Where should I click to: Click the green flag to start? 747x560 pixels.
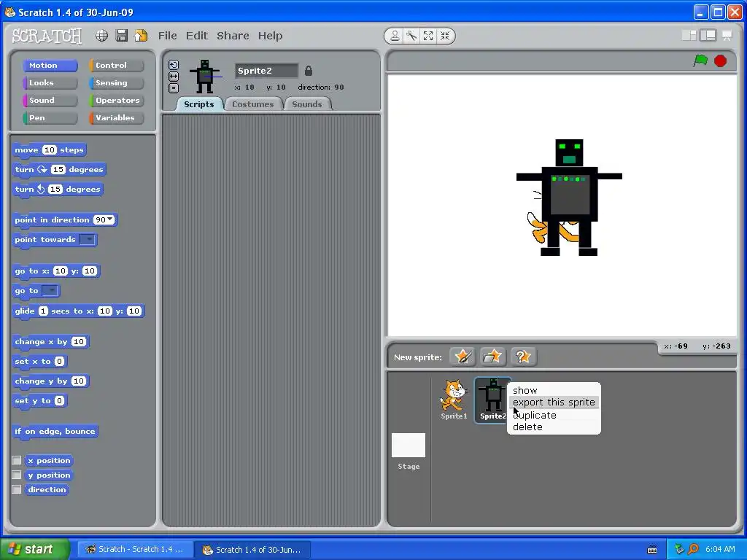click(x=700, y=61)
